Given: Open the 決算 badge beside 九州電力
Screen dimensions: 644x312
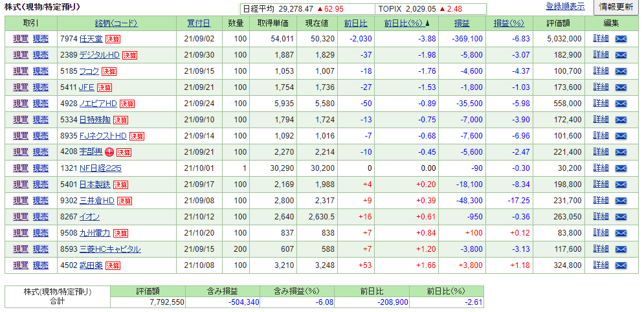Looking at the screenshot, I should [x=120, y=233].
